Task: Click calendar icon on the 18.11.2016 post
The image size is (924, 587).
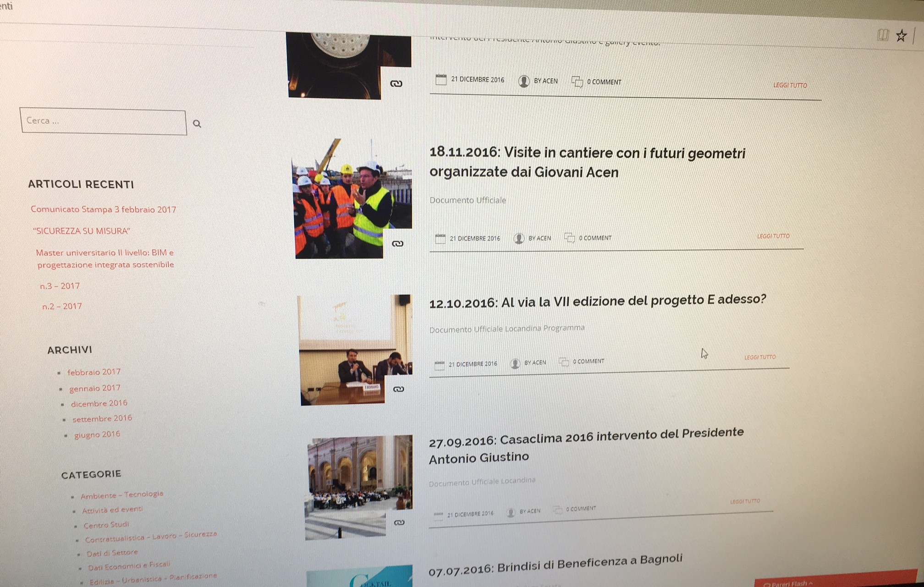Action: click(440, 239)
